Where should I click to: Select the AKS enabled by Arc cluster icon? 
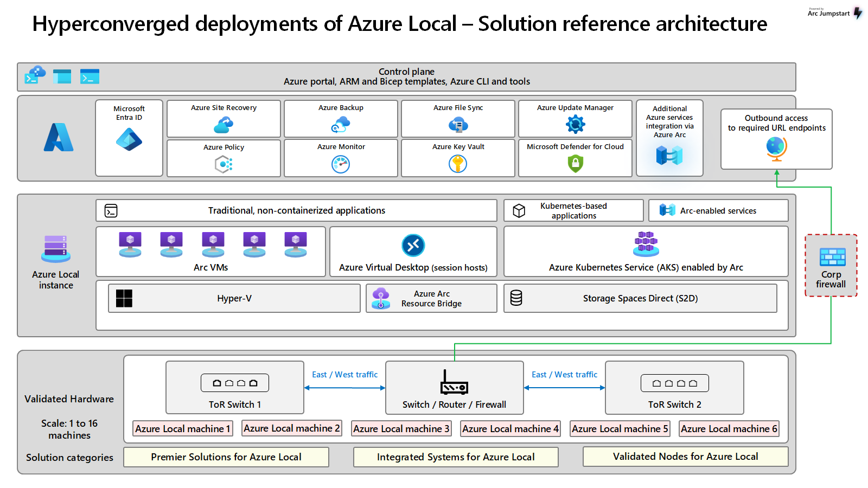[x=646, y=243]
